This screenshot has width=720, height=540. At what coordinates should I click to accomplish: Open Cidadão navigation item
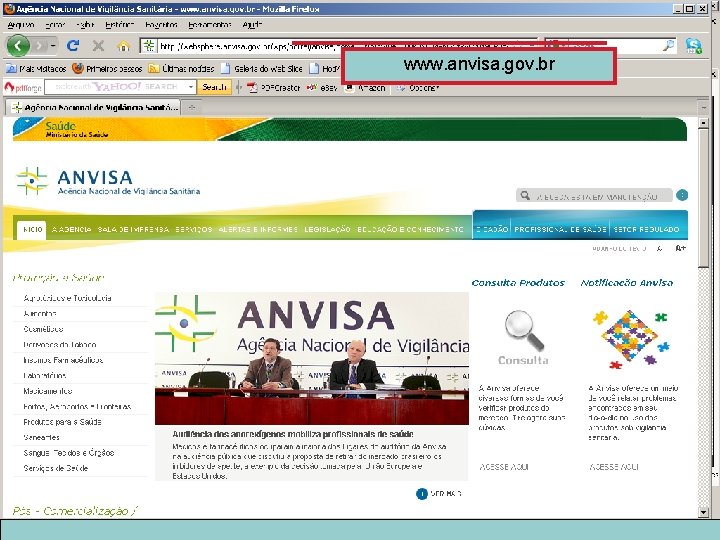pos(492,230)
